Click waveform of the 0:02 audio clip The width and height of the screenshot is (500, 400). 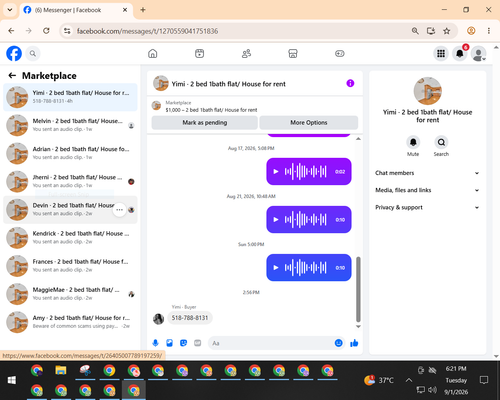(x=305, y=171)
